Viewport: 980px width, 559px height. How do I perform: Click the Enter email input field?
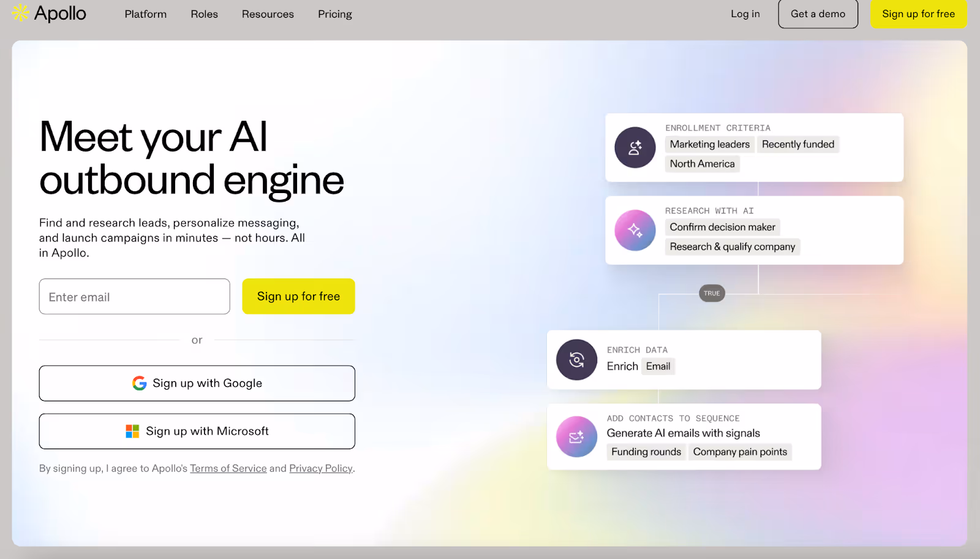[x=134, y=296]
